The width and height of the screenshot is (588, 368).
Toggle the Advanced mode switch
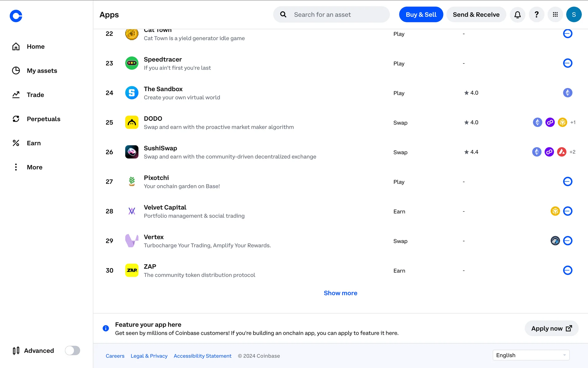coord(73,351)
